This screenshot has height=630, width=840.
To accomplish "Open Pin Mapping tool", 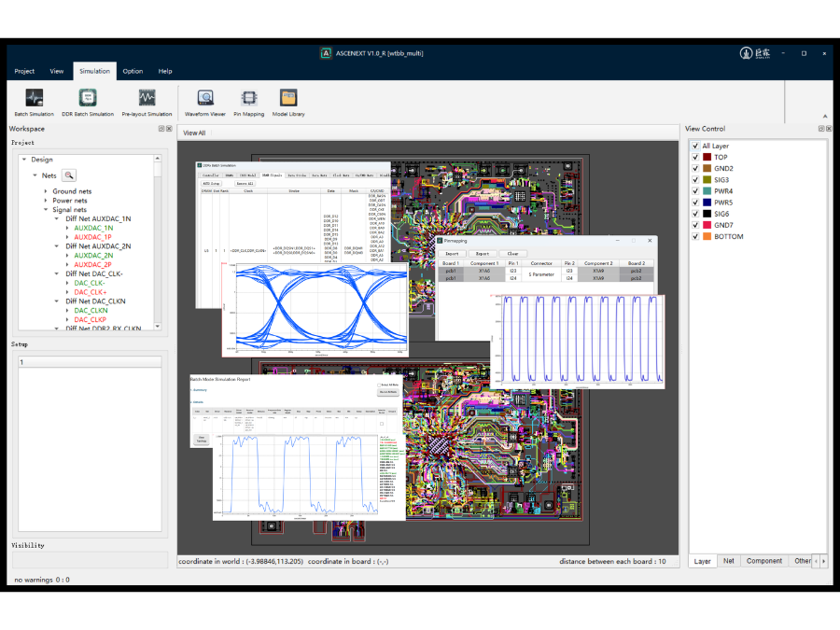I will (x=248, y=102).
